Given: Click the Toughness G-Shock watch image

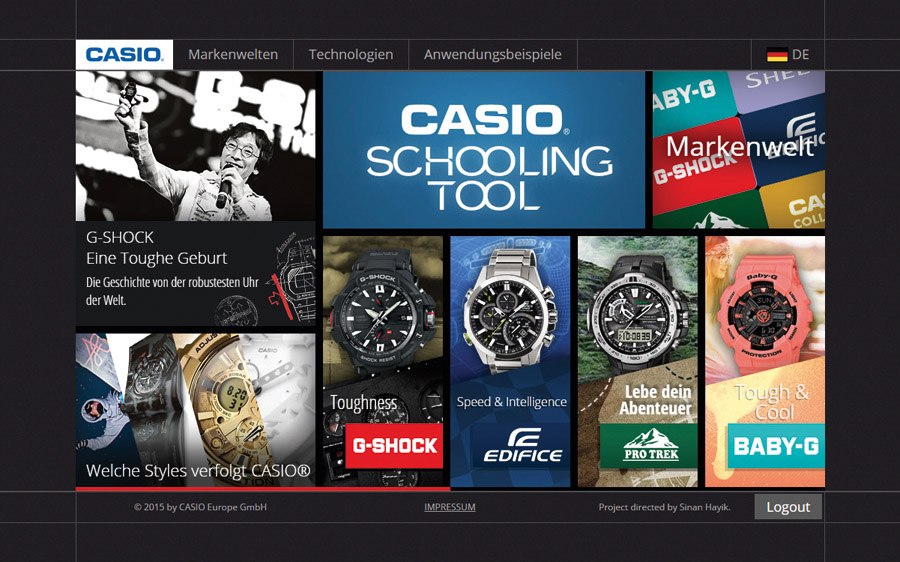Looking at the screenshot, I should pos(383,313).
